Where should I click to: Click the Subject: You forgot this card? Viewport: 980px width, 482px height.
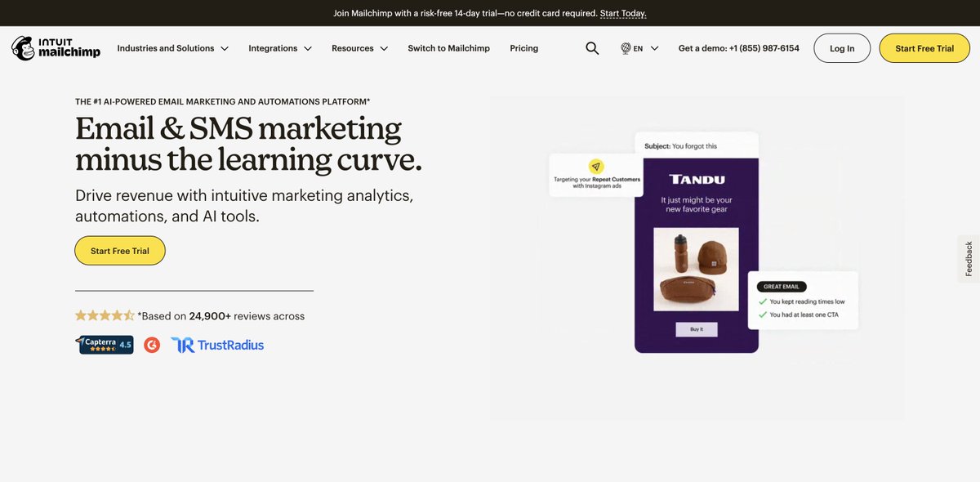(x=697, y=145)
